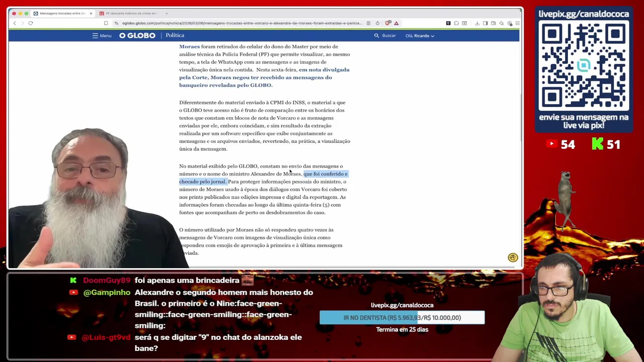Open the browser hamburger menu
The width and height of the screenshot is (644, 362).
[x=517, y=23]
